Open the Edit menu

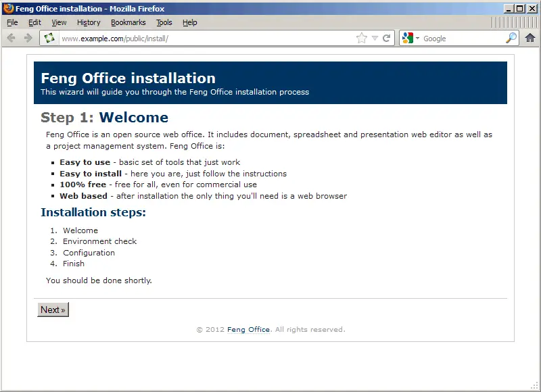pos(34,22)
